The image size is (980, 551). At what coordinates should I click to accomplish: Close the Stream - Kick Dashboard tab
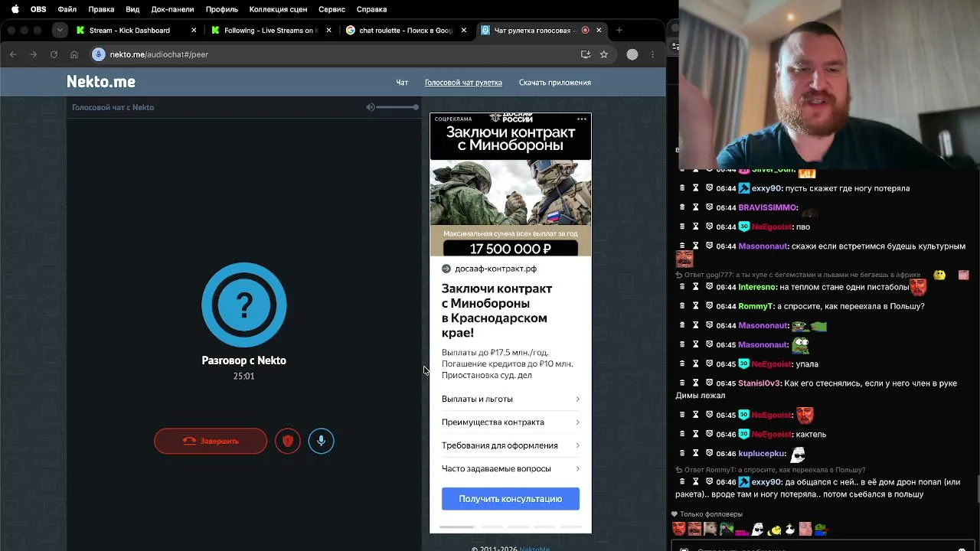coord(194,31)
